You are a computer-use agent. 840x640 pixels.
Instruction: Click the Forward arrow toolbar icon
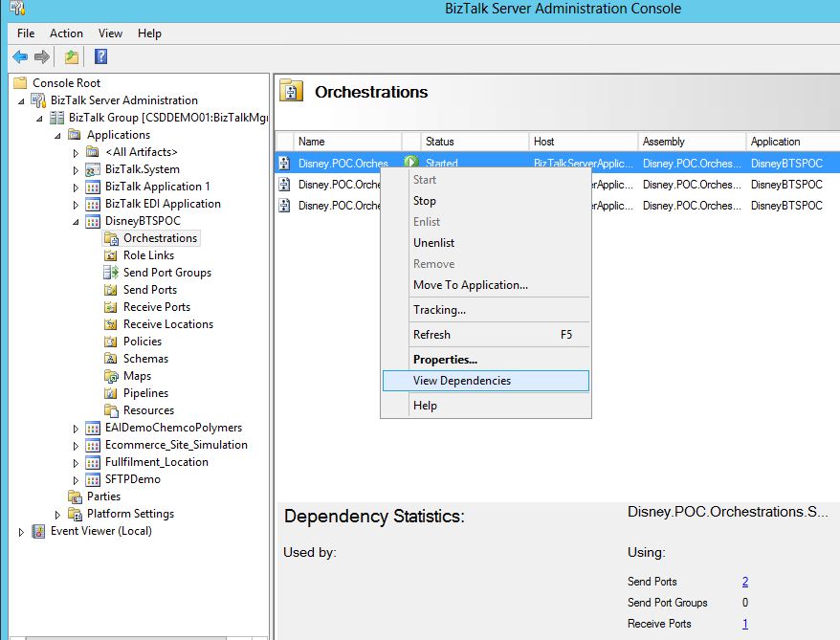[x=42, y=56]
